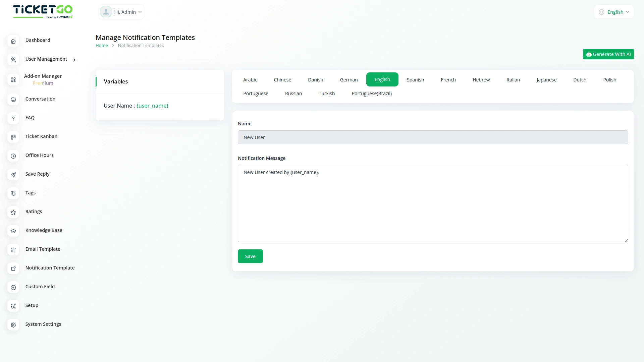
Task: Click the green Save button
Action: (250, 256)
